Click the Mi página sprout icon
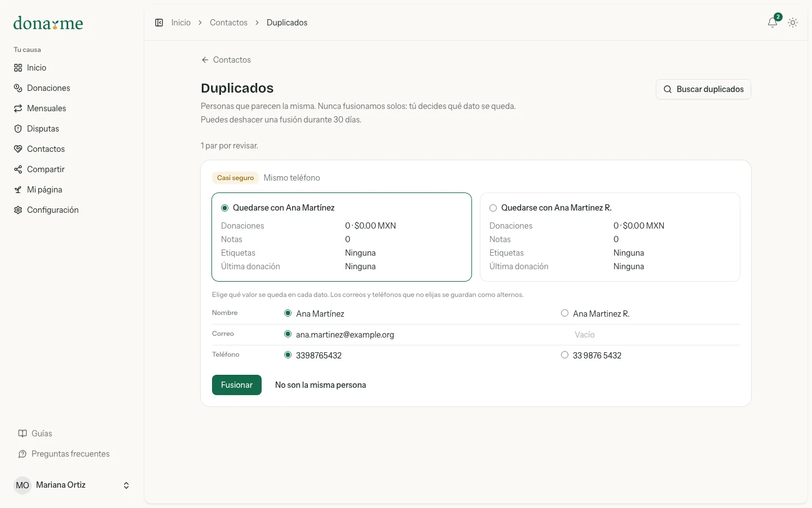 (x=18, y=190)
